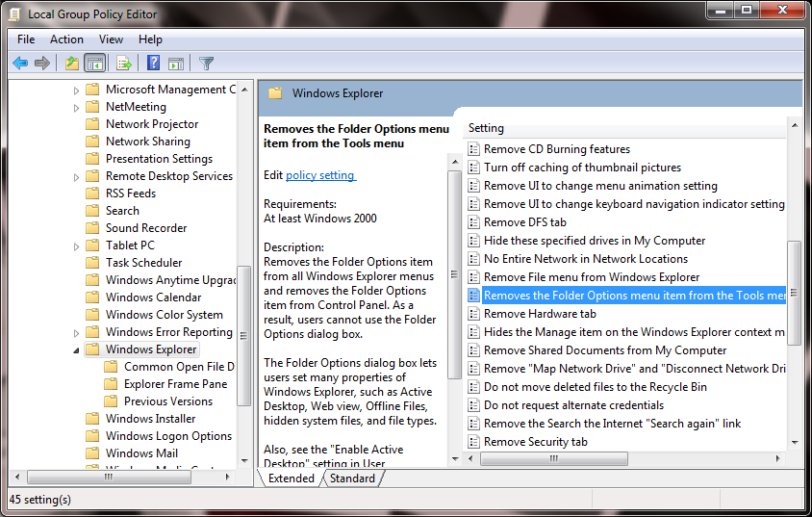
Task: Click the folder icon beside Previous Versions
Action: tap(111, 401)
